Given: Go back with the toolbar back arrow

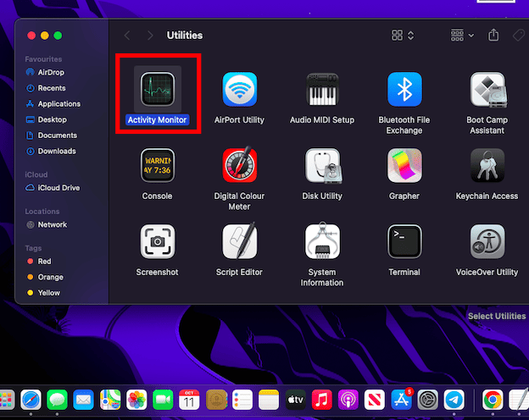Looking at the screenshot, I should (x=128, y=36).
